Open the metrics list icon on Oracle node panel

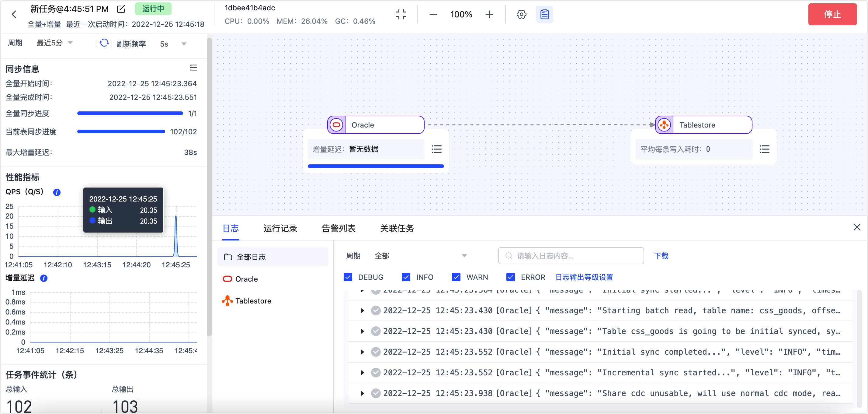(x=437, y=149)
